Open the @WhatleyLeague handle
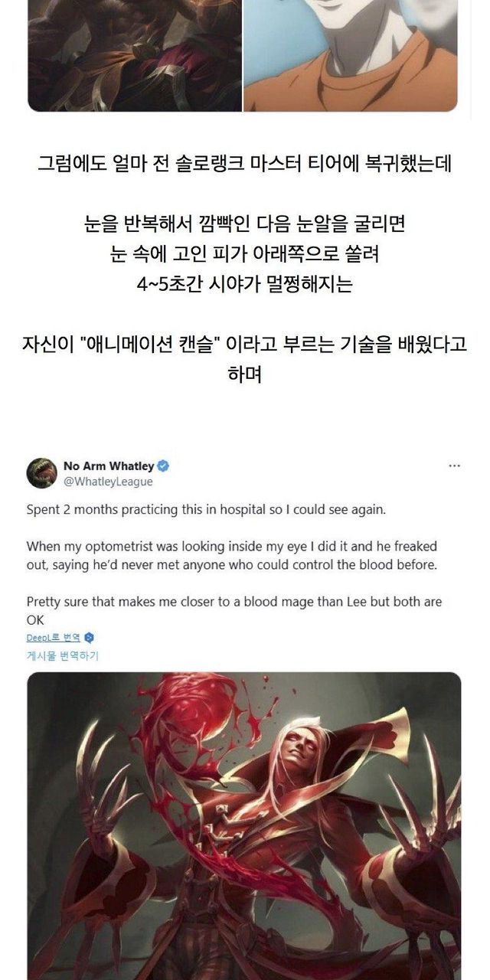Image resolution: width=490 pixels, height=980 pixels. [108, 482]
